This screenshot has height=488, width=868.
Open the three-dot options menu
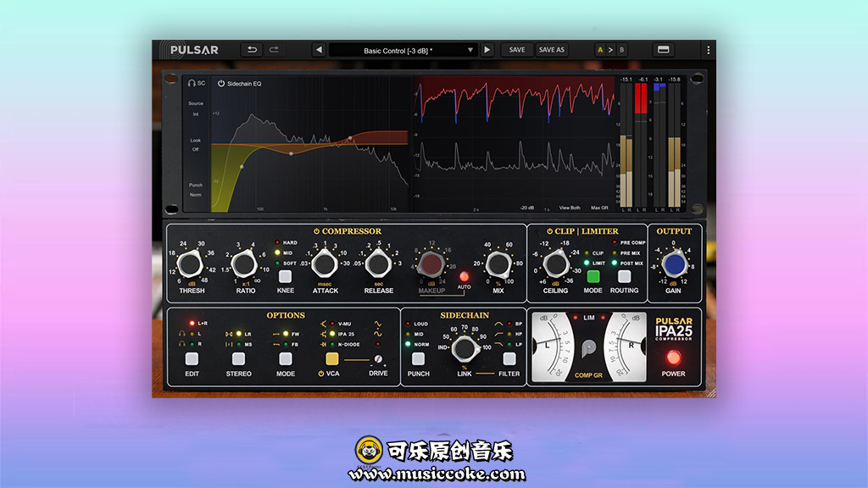point(708,50)
